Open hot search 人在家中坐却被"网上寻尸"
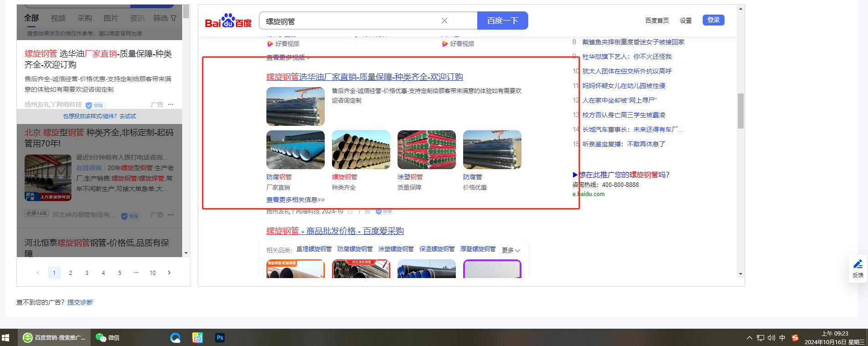Screen dimensions: 868x346 (x=620, y=100)
